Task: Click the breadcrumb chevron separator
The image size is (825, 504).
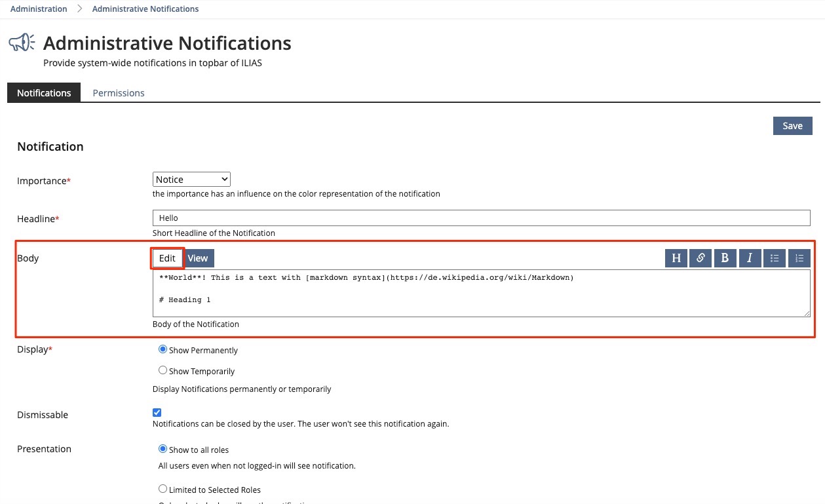Action: click(79, 9)
